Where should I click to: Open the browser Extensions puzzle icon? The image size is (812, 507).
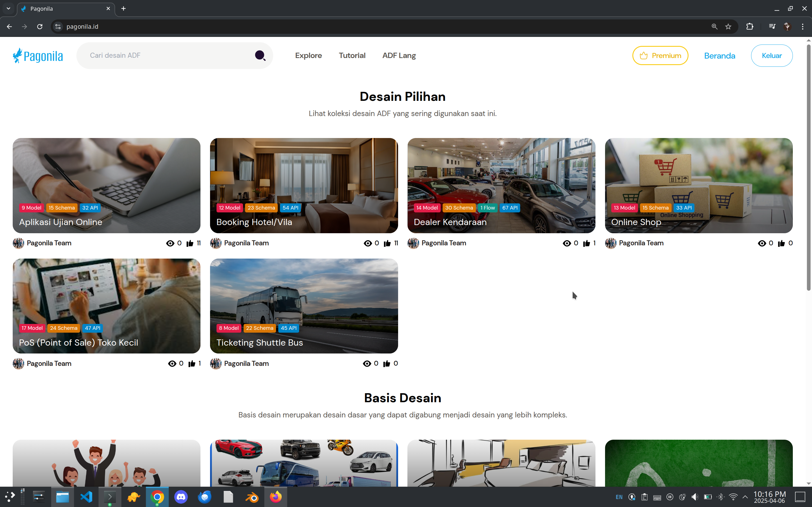tap(750, 26)
